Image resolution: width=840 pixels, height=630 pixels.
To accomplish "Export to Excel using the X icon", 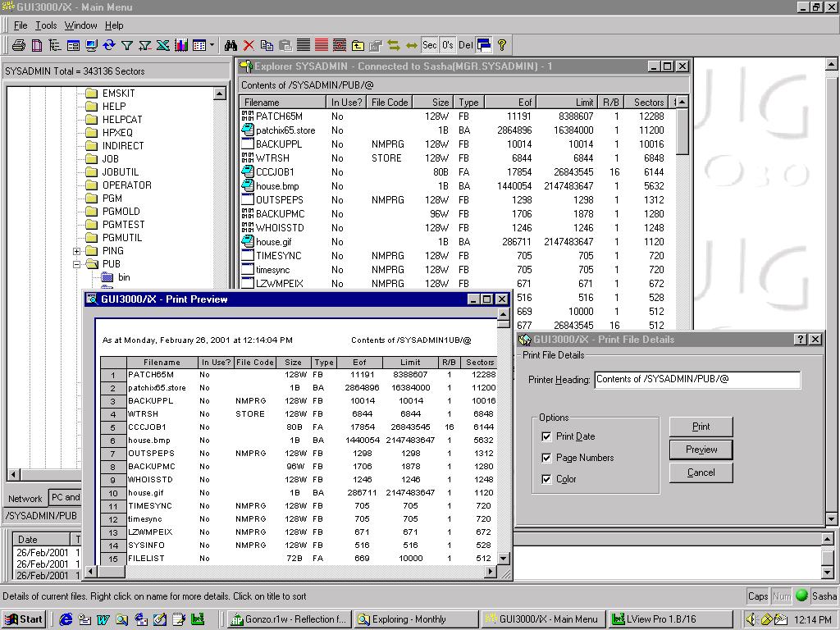I will pyautogui.click(x=163, y=46).
